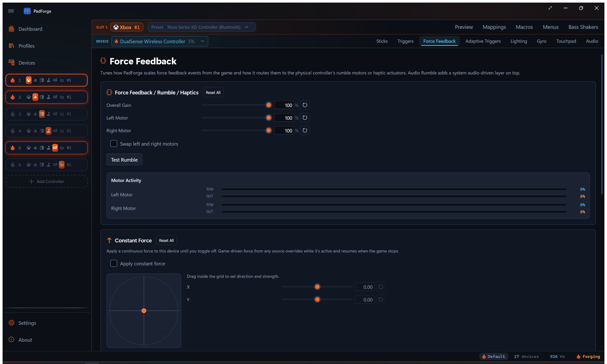Image resolution: width=607 pixels, height=364 pixels.
Task: Reset constant force Y value
Action: 381,300
